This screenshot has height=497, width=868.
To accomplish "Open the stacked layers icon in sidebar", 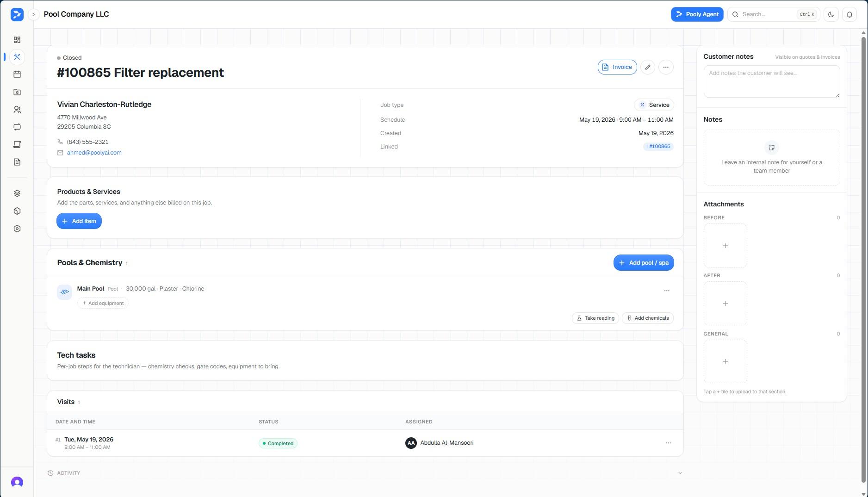I will pyautogui.click(x=17, y=193).
